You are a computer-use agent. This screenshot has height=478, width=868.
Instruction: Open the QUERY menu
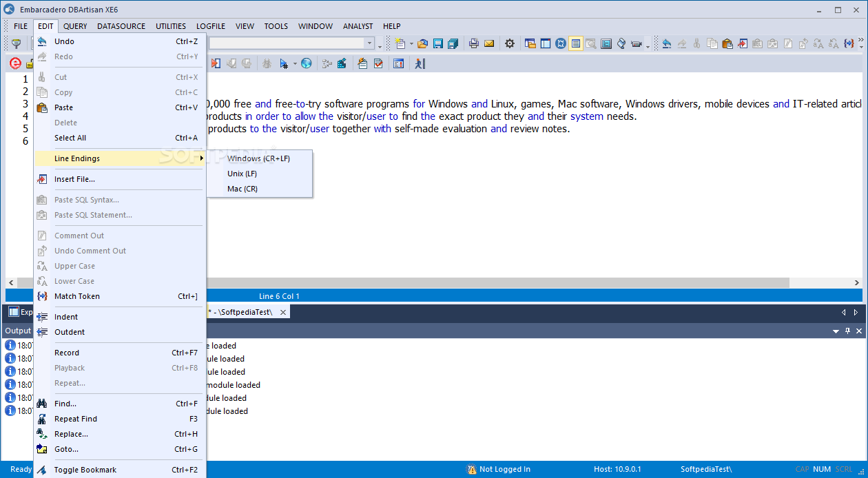(x=75, y=26)
